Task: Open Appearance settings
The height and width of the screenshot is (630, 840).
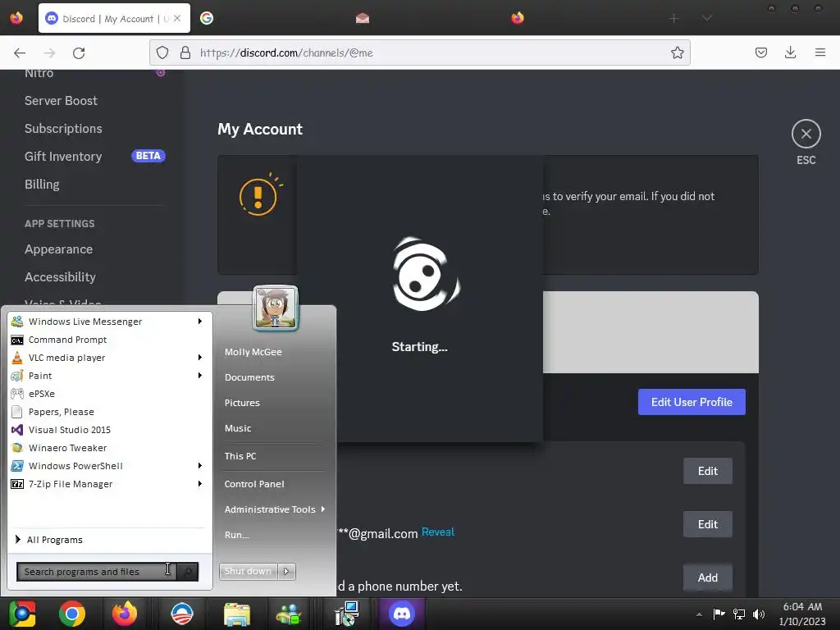Action: coord(58,249)
